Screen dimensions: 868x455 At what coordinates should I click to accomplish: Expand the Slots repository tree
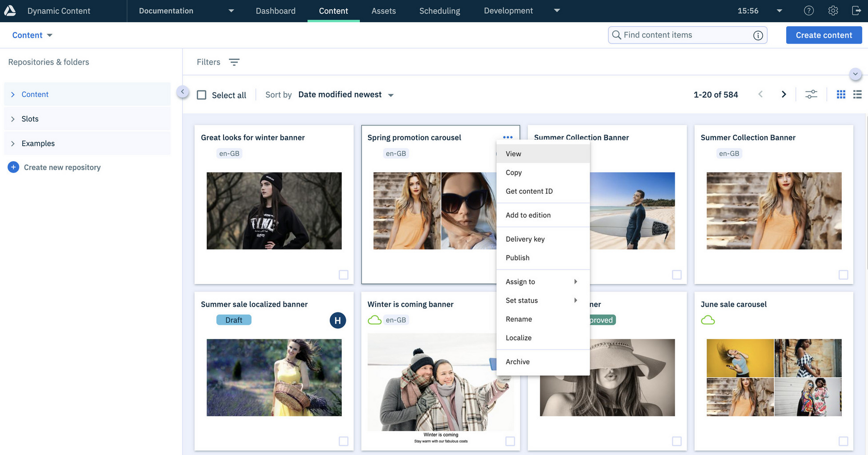point(13,119)
